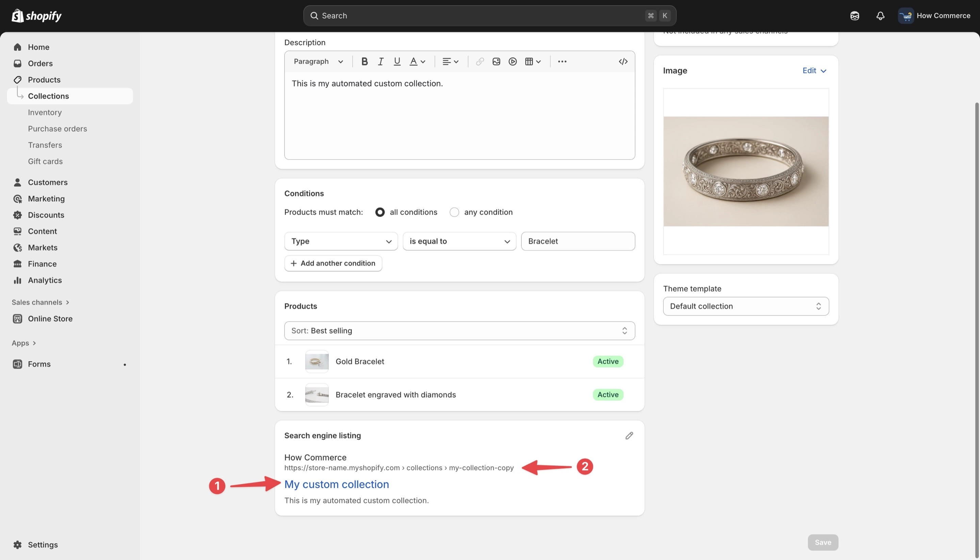Click into the description text area
The width and height of the screenshot is (980, 560).
pyautogui.click(x=460, y=115)
